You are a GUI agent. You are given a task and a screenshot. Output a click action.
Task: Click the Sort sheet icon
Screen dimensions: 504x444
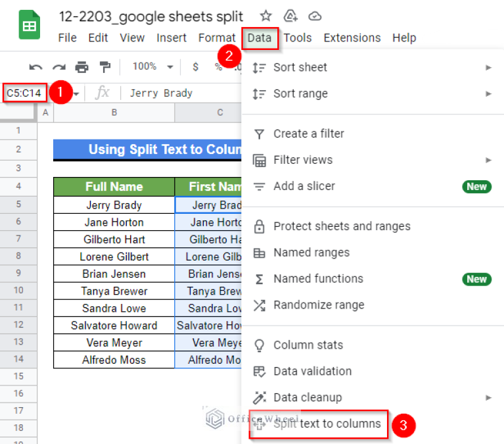point(259,68)
